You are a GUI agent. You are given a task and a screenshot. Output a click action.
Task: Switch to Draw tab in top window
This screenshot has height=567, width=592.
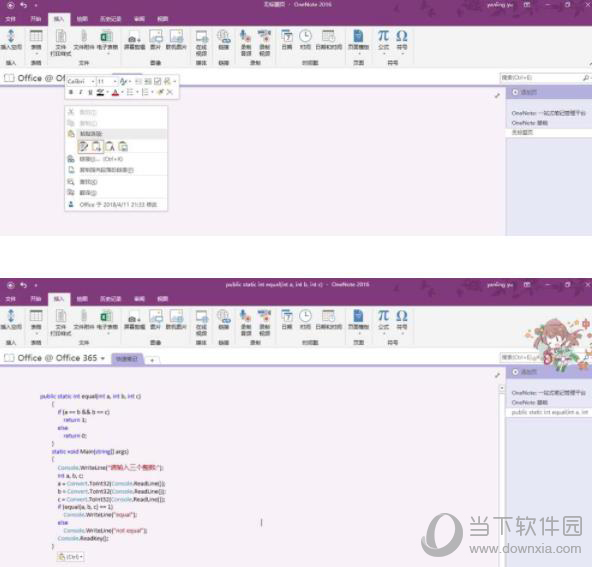pyautogui.click(x=82, y=19)
